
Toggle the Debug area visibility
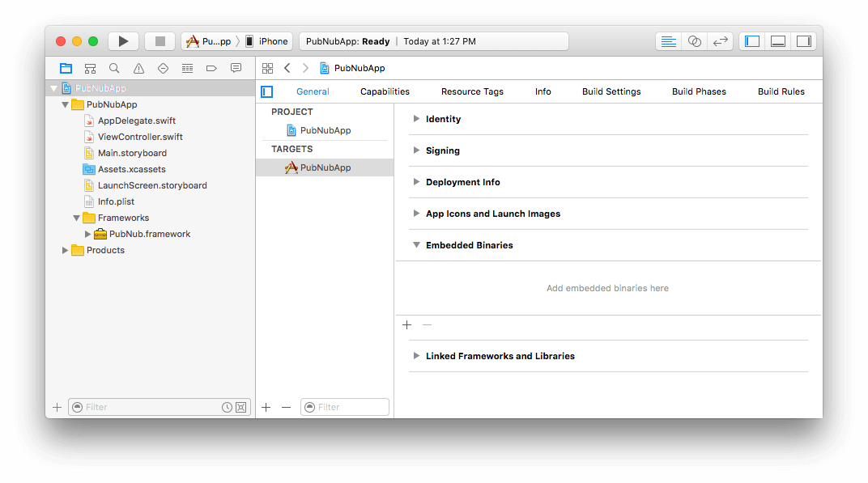tap(777, 40)
